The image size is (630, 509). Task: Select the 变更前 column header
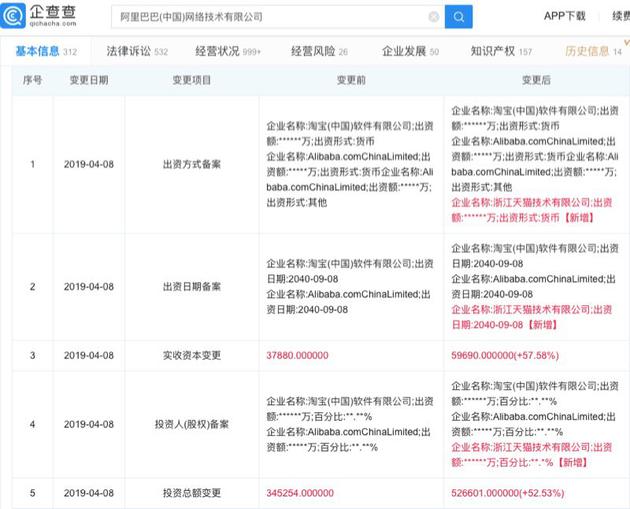tap(351, 80)
